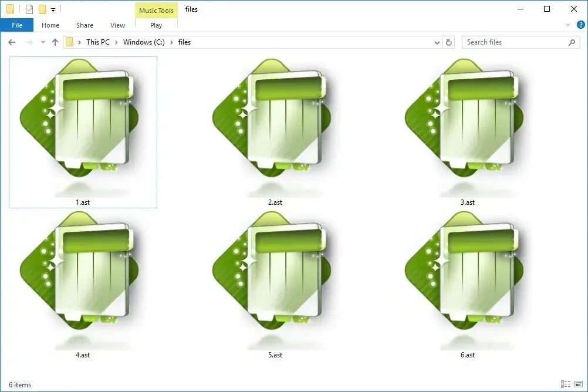Open Customize Quick Access Toolbar dropdown
The width and height of the screenshot is (588, 392).
pyautogui.click(x=53, y=10)
